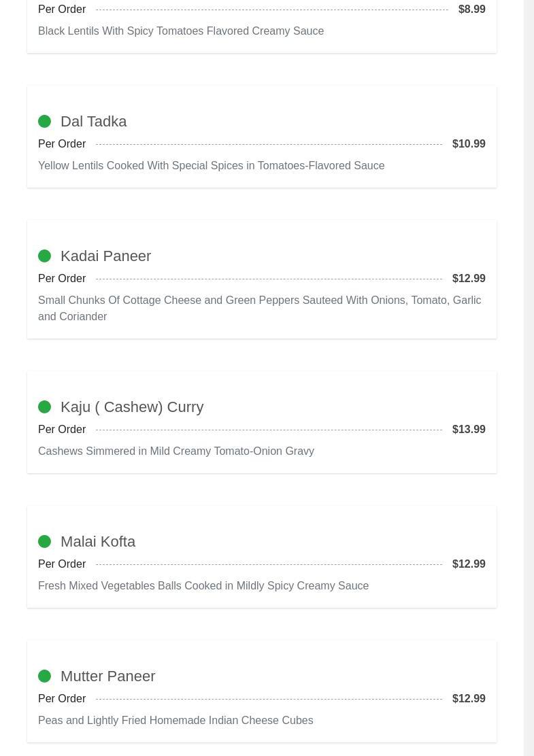Click the Cashews Simmered description text

click(176, 451)
